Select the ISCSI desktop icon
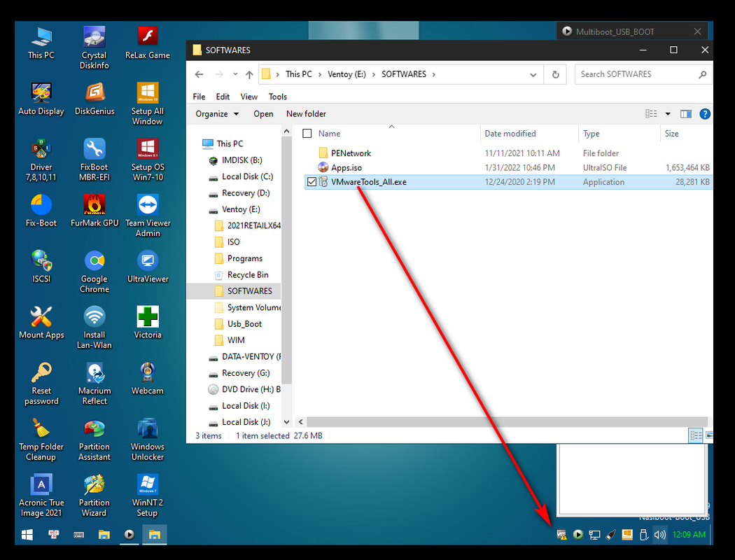 coord(41,267)
